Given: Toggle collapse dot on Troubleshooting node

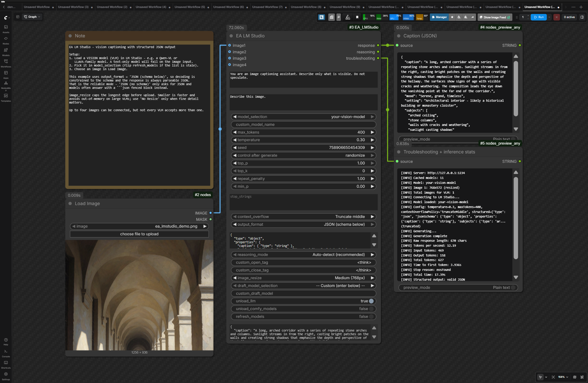Looking at the screenshot, I should [x=399, y=152].
